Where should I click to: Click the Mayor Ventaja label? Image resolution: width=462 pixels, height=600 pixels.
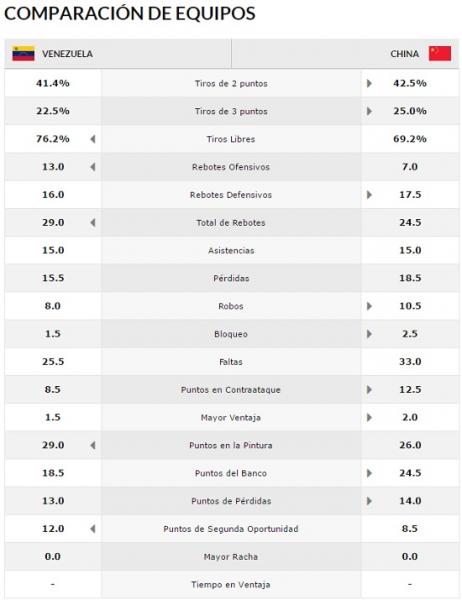click(x=231, y=417)
